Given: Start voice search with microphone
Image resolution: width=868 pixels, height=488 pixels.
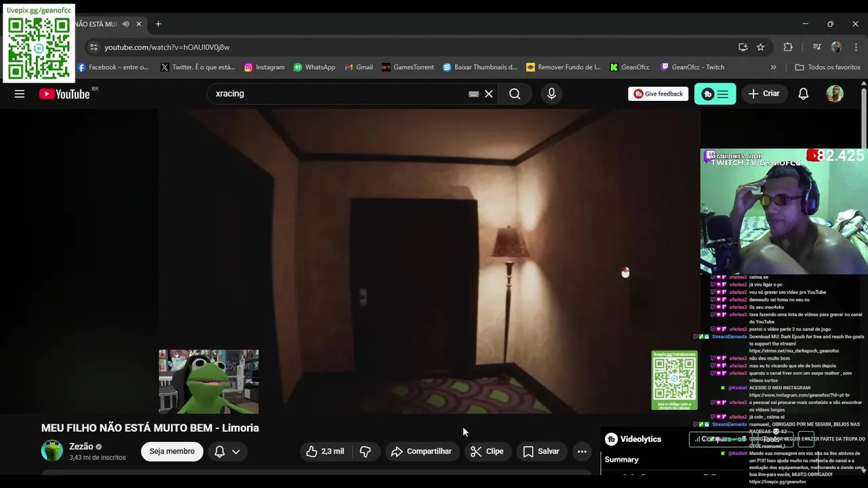Looking at the screenshot, I should click(551, 94).
